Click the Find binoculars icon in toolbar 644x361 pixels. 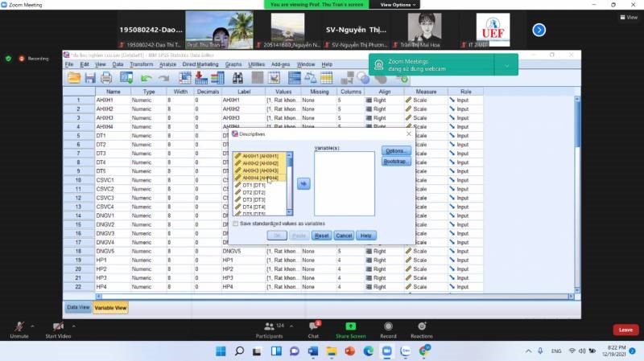point(238,78)
